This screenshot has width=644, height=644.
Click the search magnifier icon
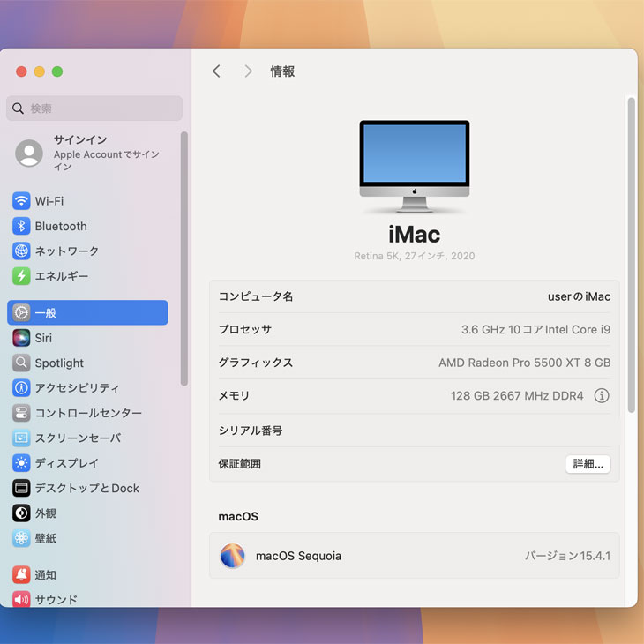(x=18, y=109)
